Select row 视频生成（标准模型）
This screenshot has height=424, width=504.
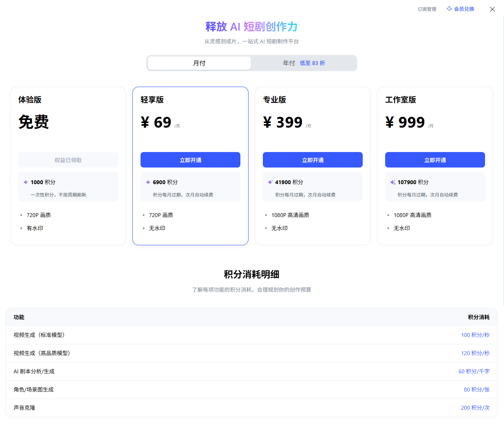tap(252, 335)
